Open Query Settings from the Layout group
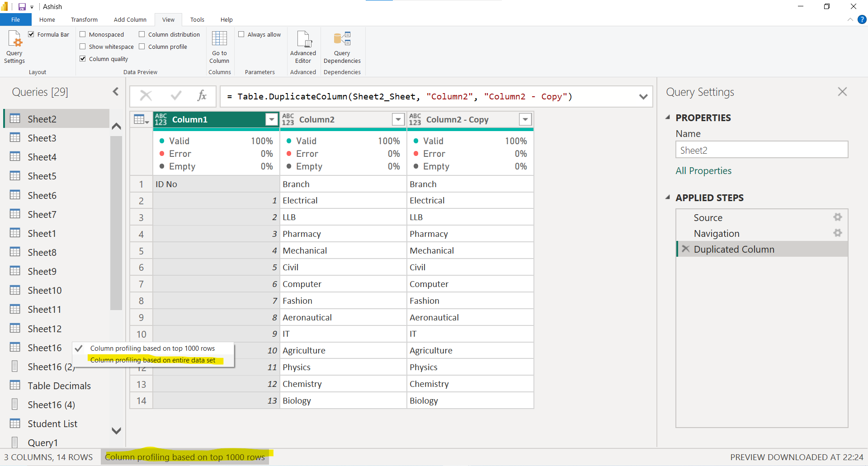The width and height of the screenshot is (868, 466). tap(14, 47)
